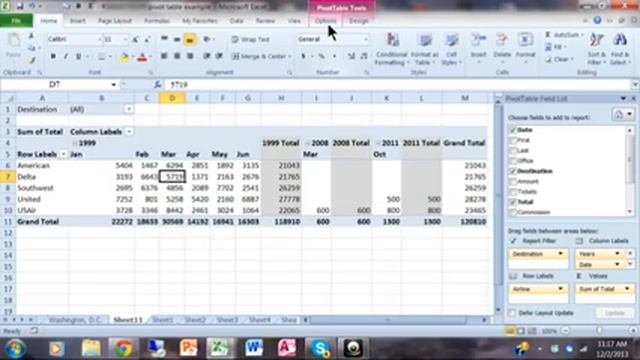Click the Clear button in Editing

coord(559,60)
